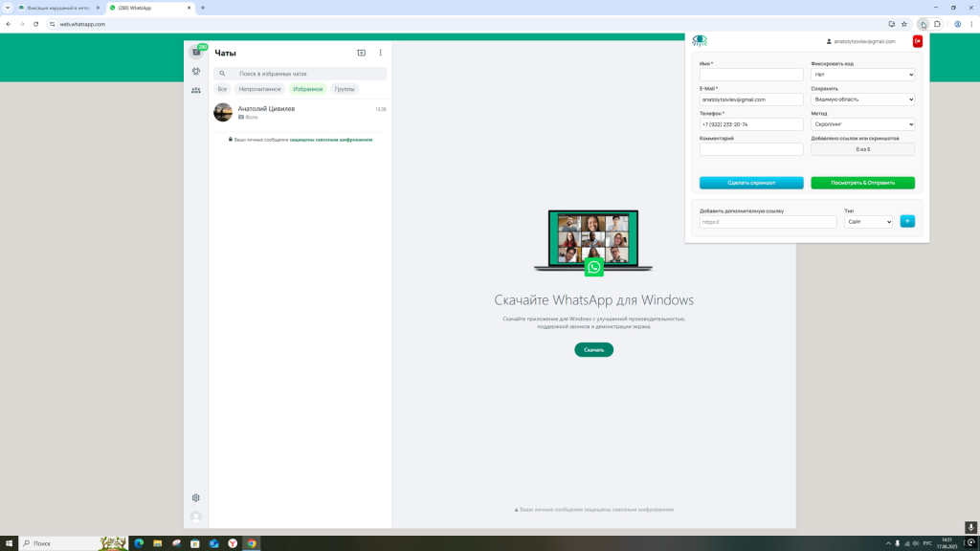Click the blue plus button to add link
This screenshot has width=980, height=551.
pyautogui.click(x=907, y=221)
